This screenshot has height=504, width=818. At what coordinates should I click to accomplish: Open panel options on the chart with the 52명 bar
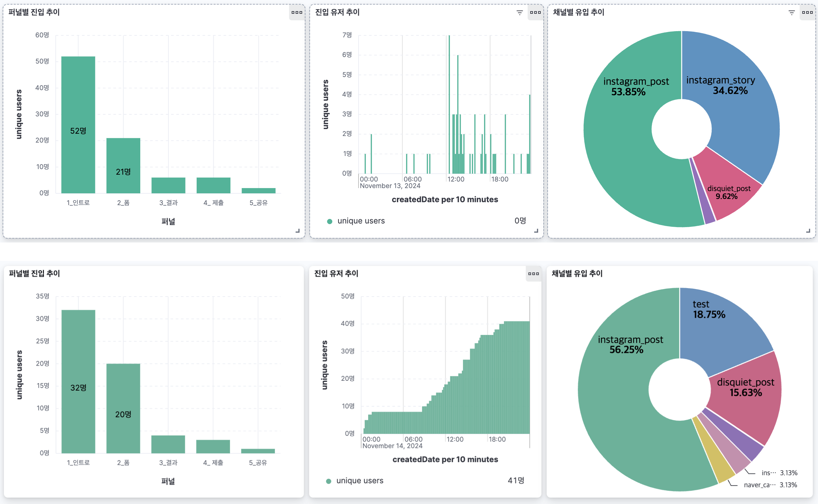tap(297, 12)
